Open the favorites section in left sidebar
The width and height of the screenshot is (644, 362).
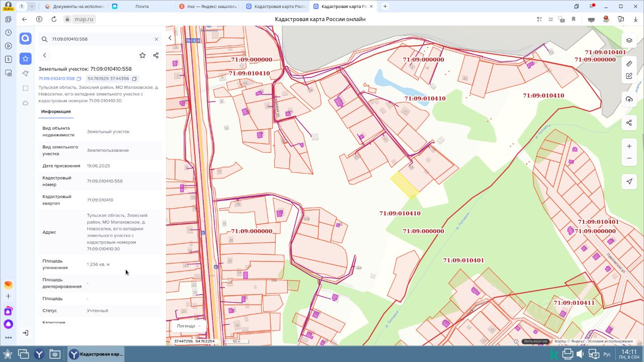point(25,59)
